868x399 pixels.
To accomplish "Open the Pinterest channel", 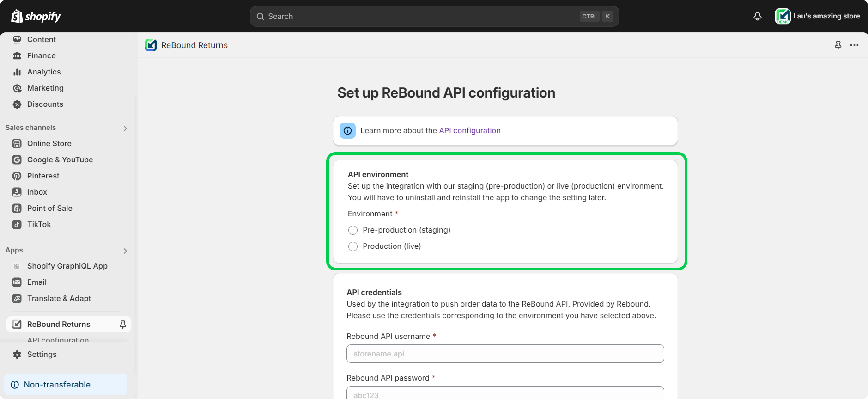I will click(43, 176).
